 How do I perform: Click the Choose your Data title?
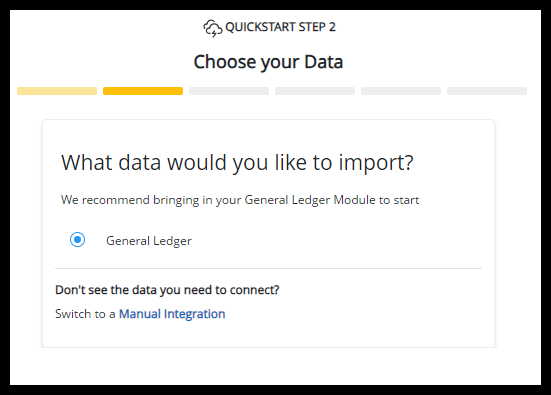(268, 62)
